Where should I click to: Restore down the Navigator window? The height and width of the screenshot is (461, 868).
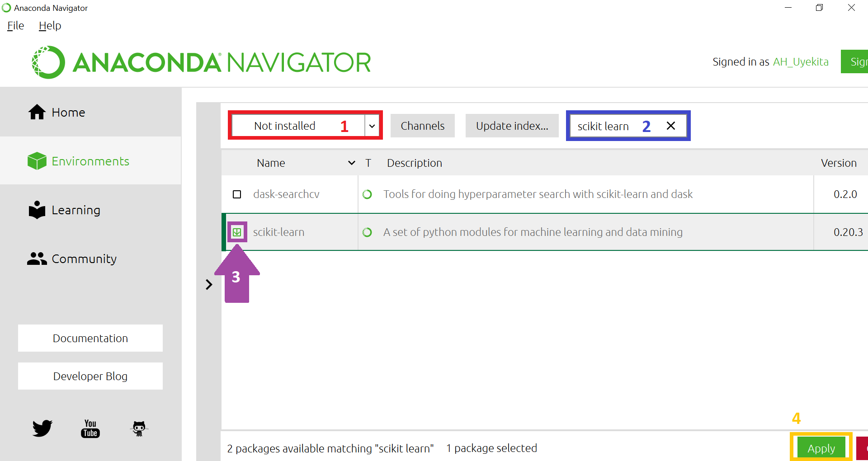click(x=819, y=8)
